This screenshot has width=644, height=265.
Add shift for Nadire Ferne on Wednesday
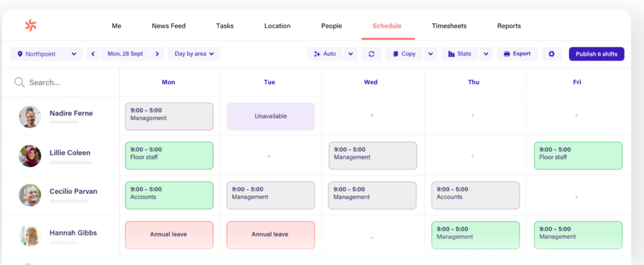[x=372, y=116]
